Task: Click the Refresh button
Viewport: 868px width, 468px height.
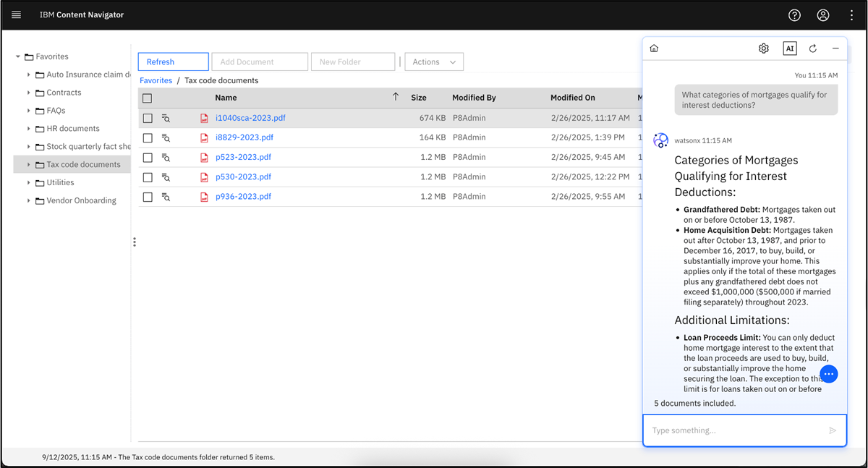Action: point(174,62)
